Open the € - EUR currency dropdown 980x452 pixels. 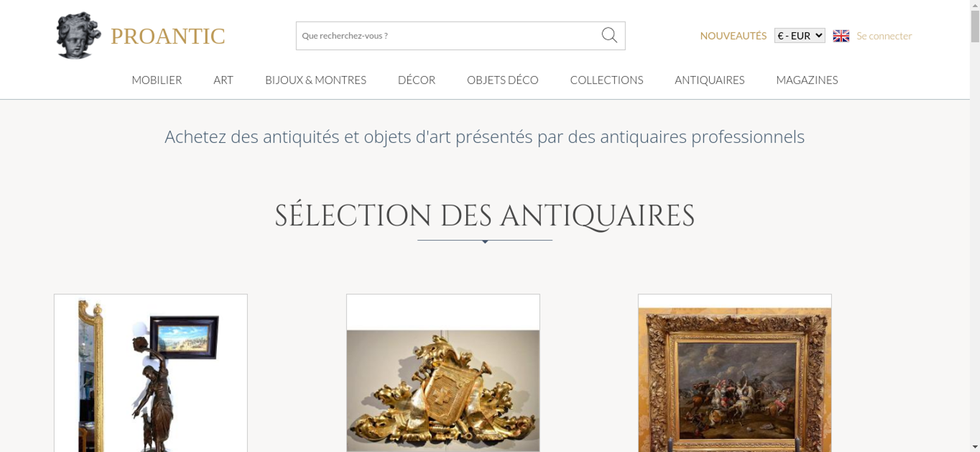[800, 36]
